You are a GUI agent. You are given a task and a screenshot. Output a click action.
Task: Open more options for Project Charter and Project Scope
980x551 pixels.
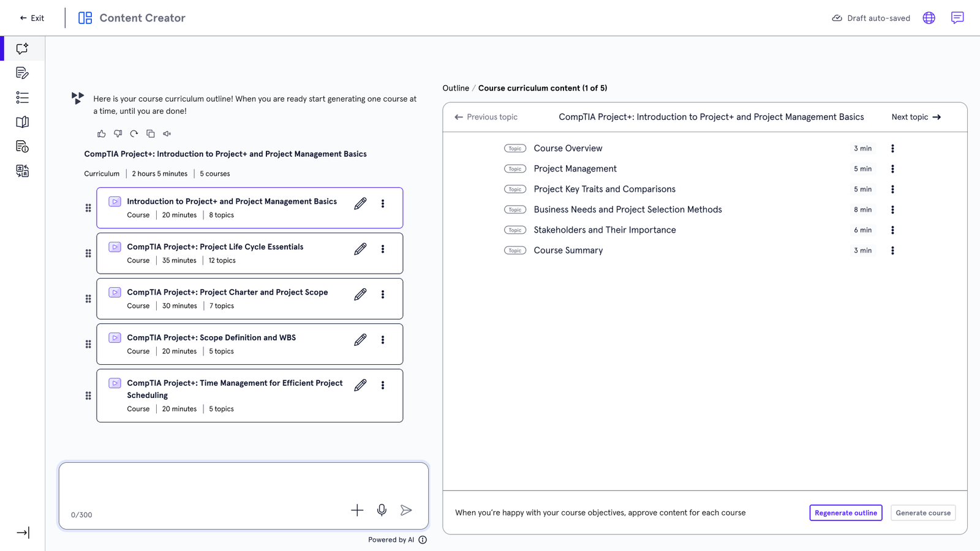pyautogui.click(x=383, y=294)
